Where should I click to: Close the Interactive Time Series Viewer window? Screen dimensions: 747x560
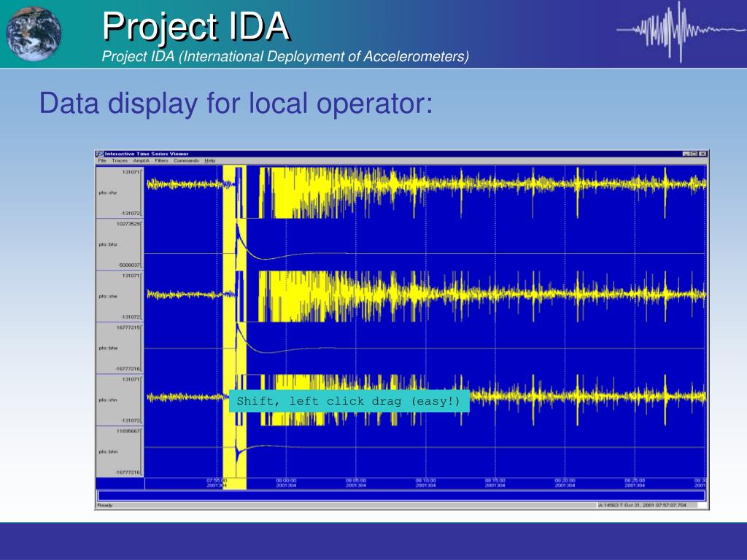[703, 154]
